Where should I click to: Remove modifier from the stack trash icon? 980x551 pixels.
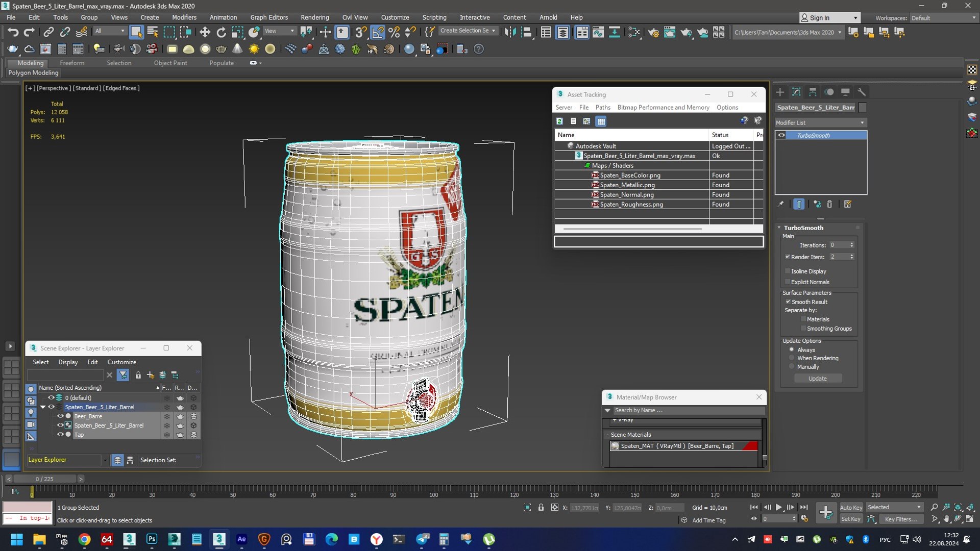(x=829, y=204)
